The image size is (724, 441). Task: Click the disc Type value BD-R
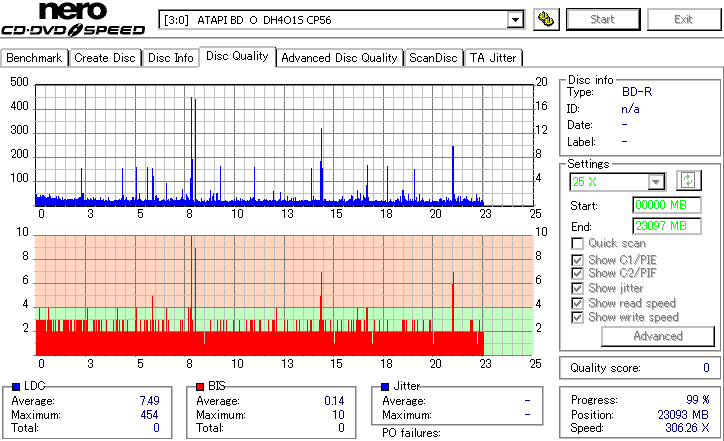637,92
